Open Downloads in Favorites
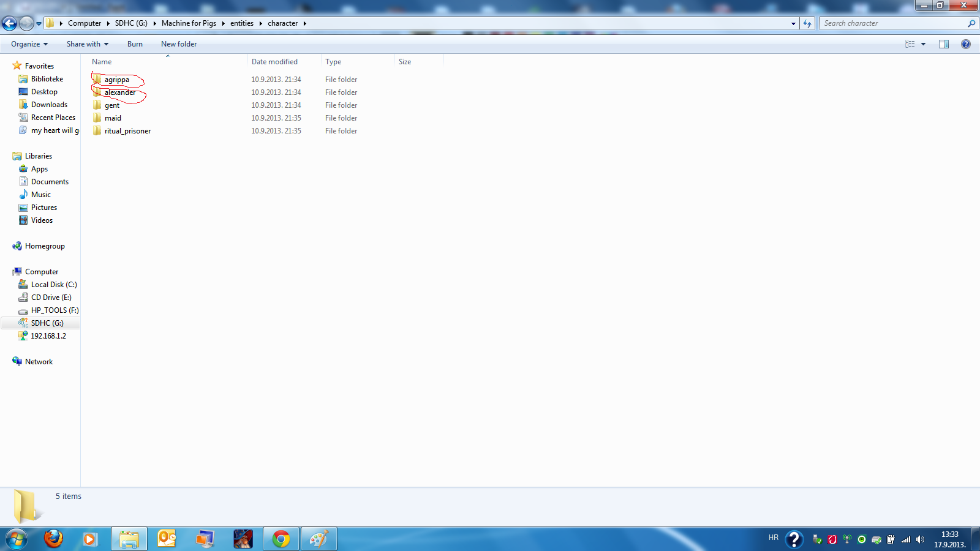980x551 pixels. point(43,105)
